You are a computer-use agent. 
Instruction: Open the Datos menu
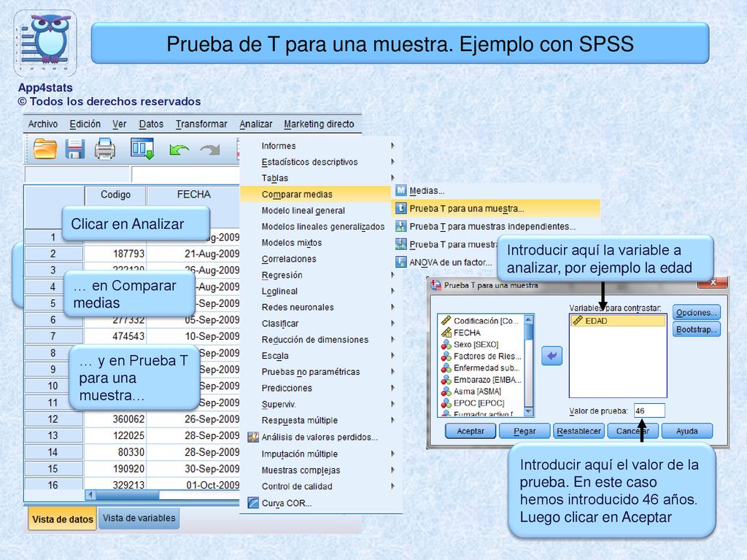[x=151, y=124]
